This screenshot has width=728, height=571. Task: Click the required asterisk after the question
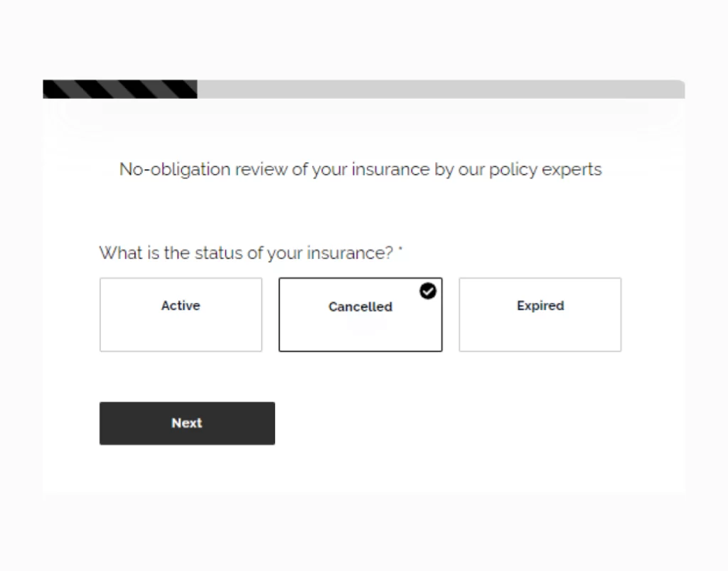[400, 250]
